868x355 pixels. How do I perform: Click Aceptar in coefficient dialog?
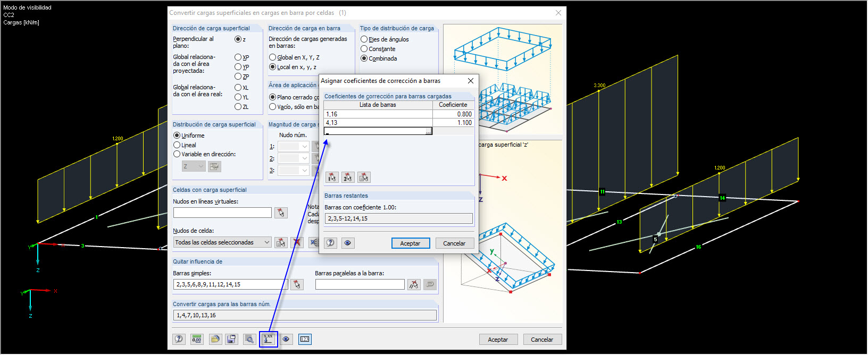pyautogui.click(x=410, y=243)
